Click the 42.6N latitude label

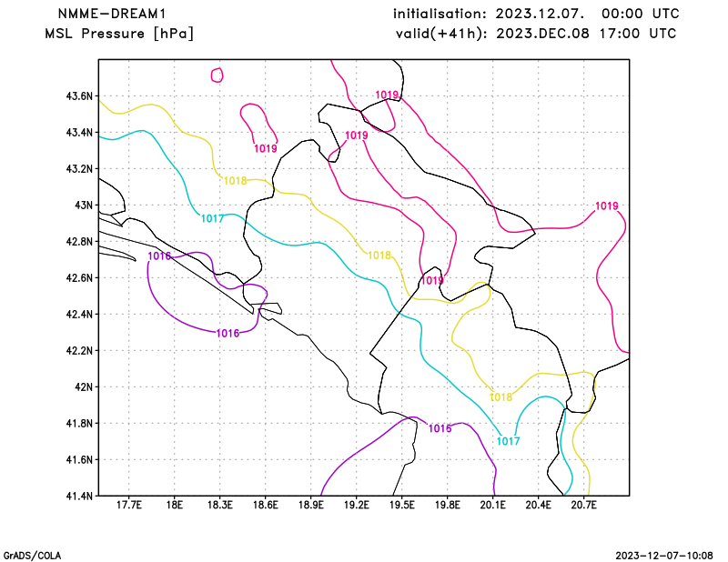pos(79,278)
